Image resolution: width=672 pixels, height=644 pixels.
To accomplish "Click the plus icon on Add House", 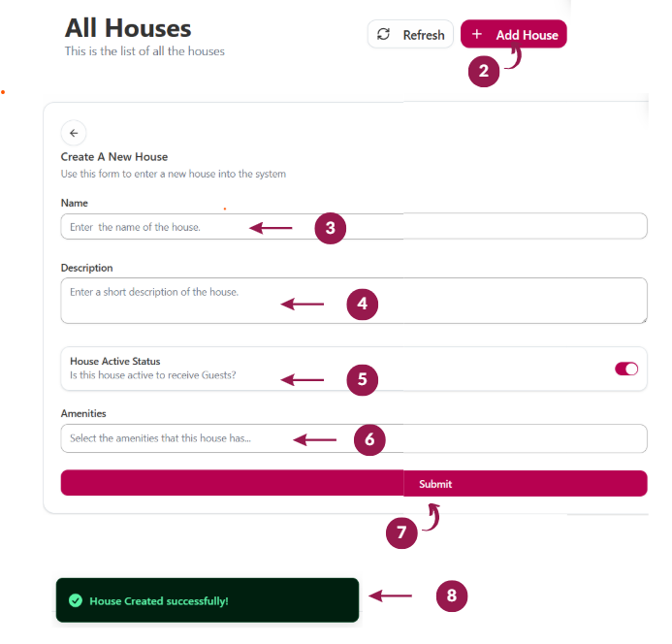I will click(x=476, y=35).
